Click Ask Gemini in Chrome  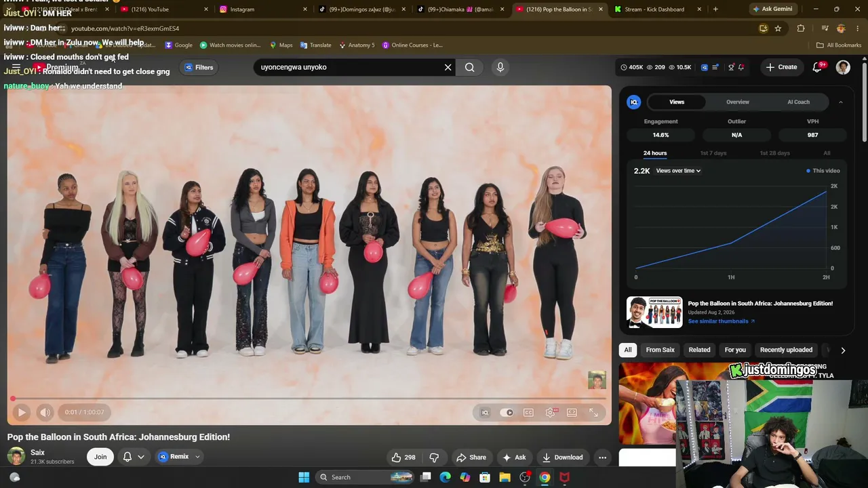tap(772, 9)
